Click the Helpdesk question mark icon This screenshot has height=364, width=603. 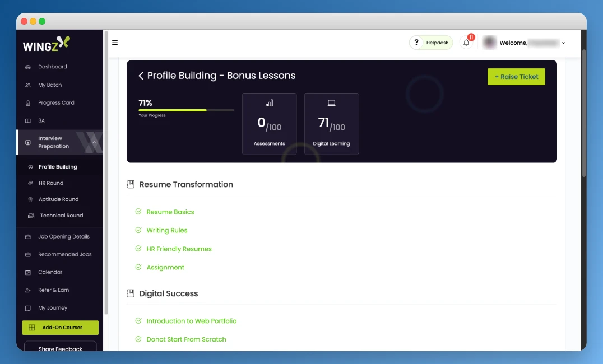click(x=416, y=43)
